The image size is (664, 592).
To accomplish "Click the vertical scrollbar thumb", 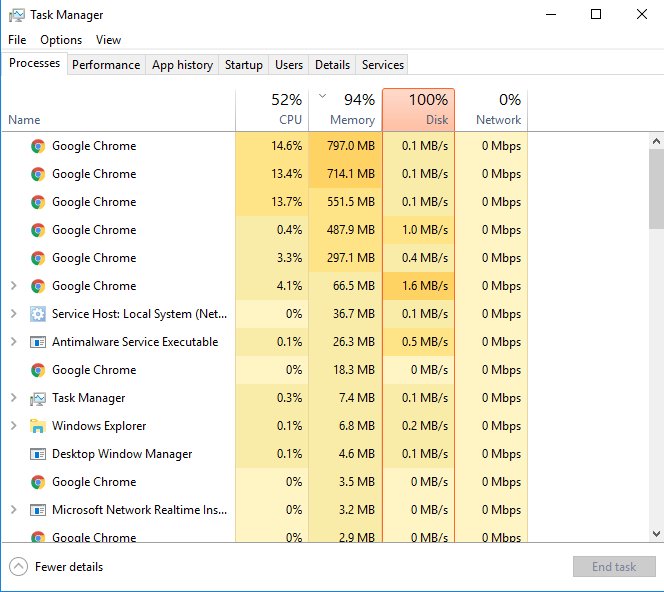I will 656,189.
